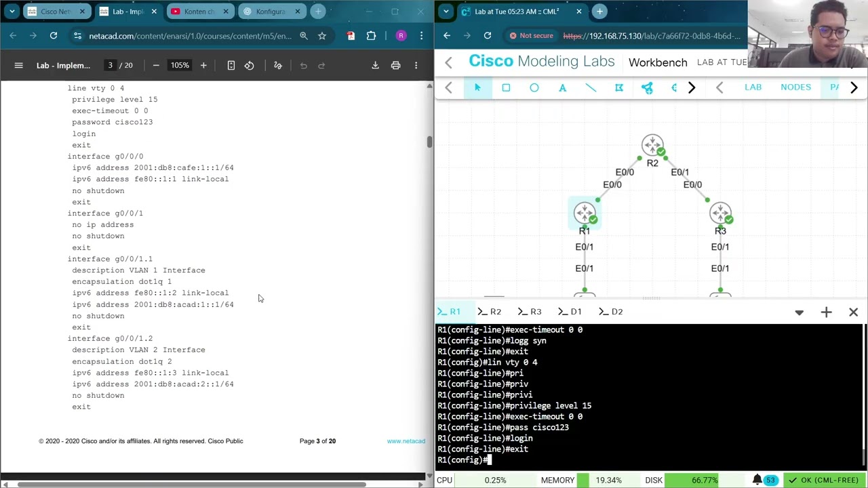Open tab search dropdown in left browser
This screenshot has width=868, height=488.
12,12
